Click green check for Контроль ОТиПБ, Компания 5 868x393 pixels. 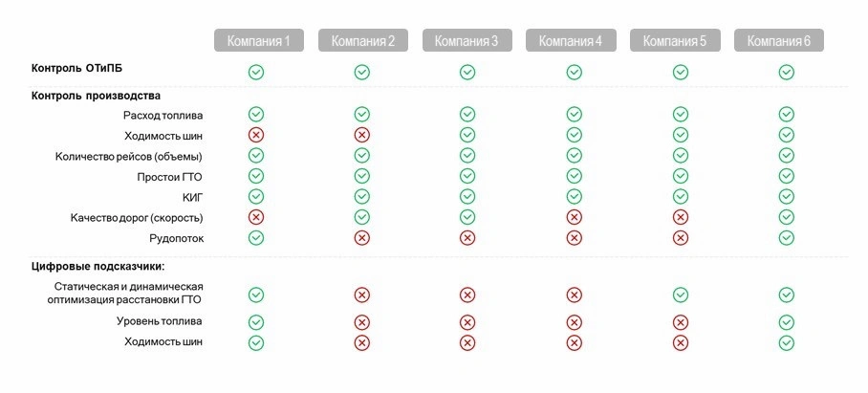coord(681,72)
